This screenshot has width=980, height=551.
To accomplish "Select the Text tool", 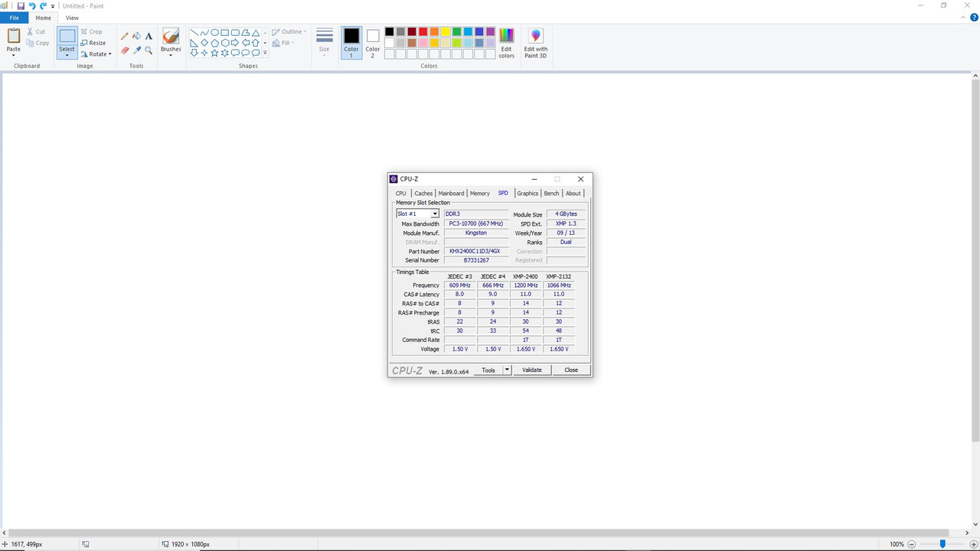I will click(149, 36).
